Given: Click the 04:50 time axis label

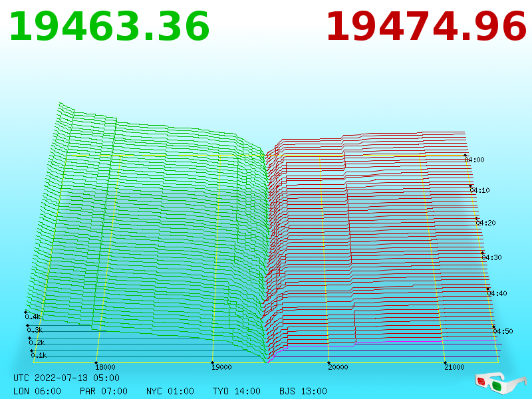Looking at the screenshot, I should coord(503,331).
